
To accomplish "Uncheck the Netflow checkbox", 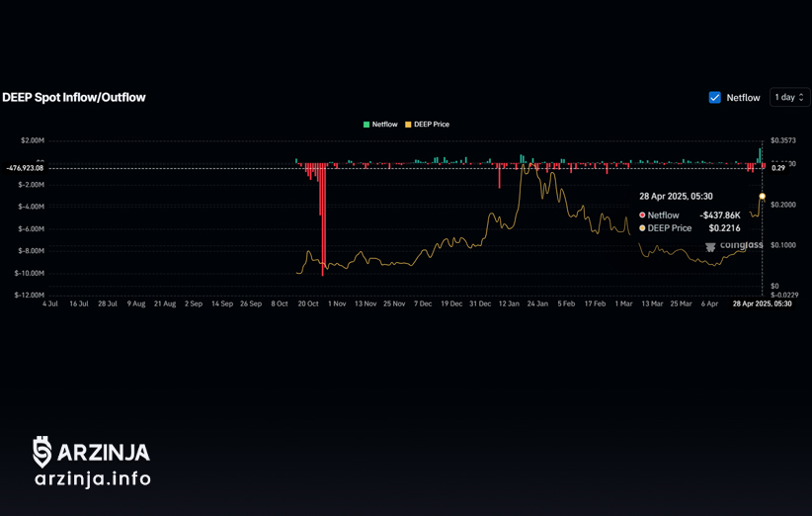I will [714, 98].
